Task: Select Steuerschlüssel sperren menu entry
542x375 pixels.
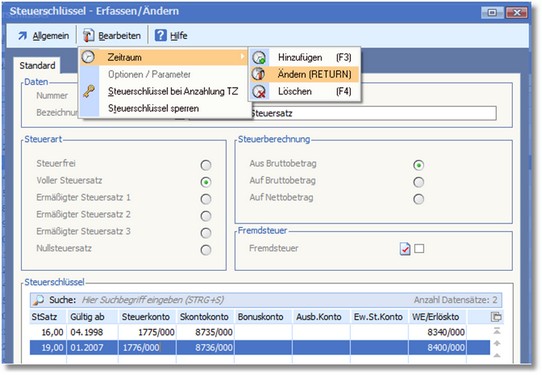Action: click(x=153, y=109)
